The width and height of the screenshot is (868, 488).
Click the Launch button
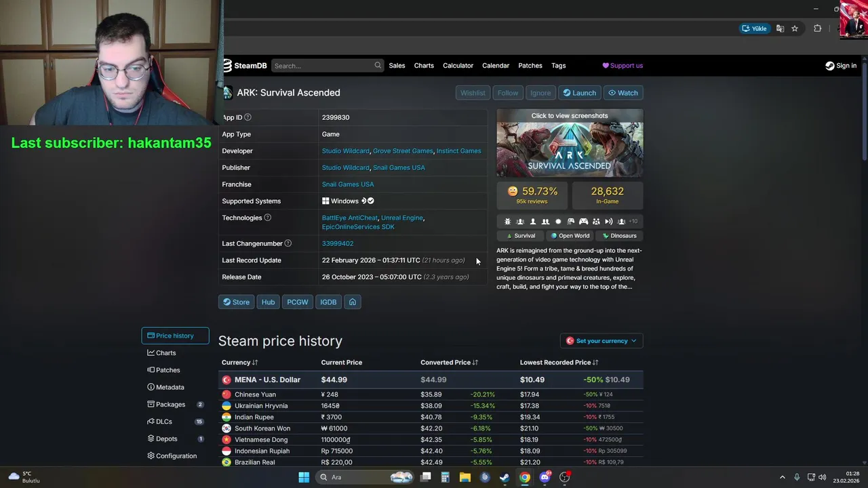click(x=580, y=93)
